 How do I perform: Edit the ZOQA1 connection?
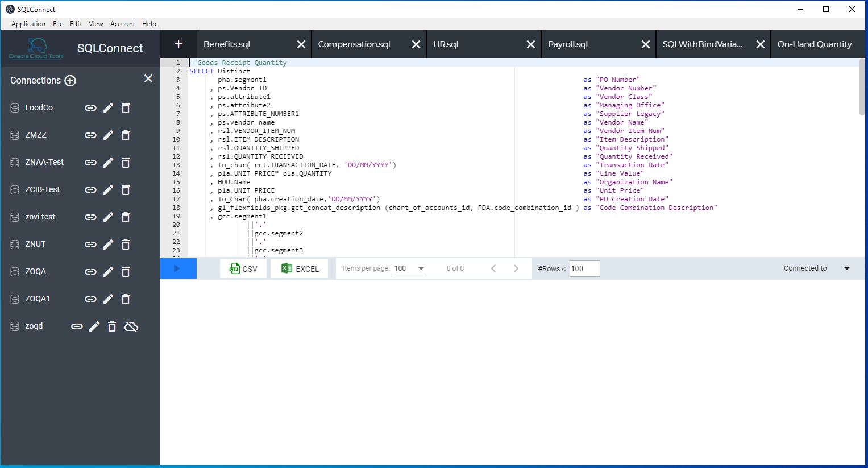(108, 299)
